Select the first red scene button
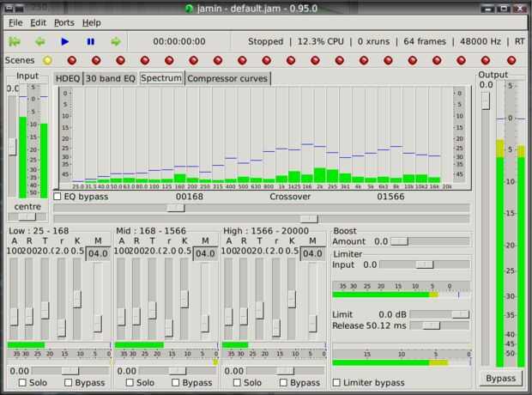The height and width of the screenshot is (395, 532). click(x=72, y=60)
